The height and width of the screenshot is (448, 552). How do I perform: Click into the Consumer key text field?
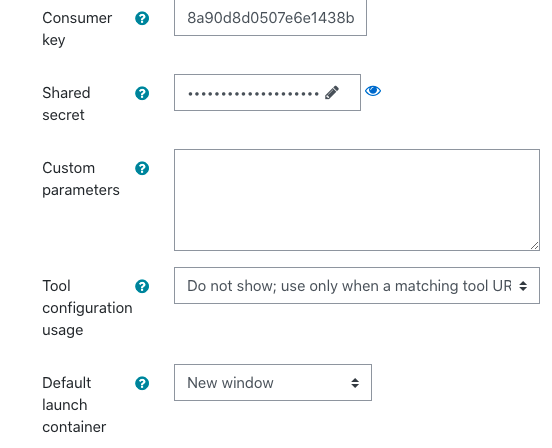coord(270,18)
